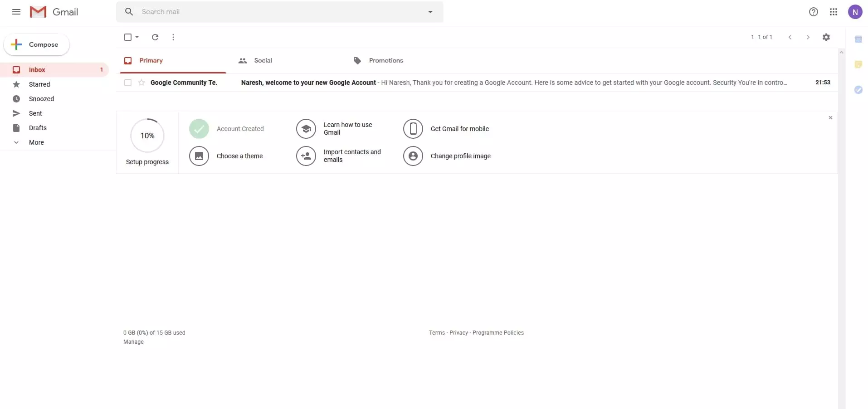Select the Google Community email checkbox
Viewport: 868px width, 409px height.
pyautogui.click(x=128, y=83)
